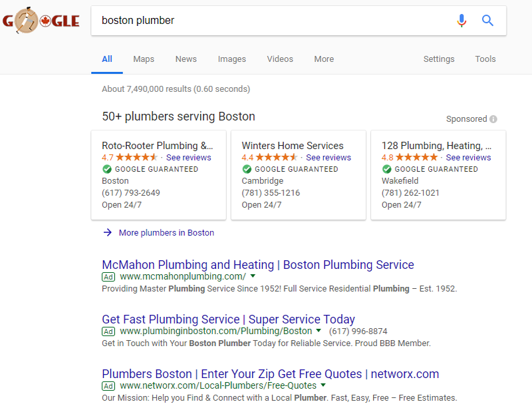Click the Google doodle logo
The image size is (532, 412).
pyautogui.click(x=41, y=21)
